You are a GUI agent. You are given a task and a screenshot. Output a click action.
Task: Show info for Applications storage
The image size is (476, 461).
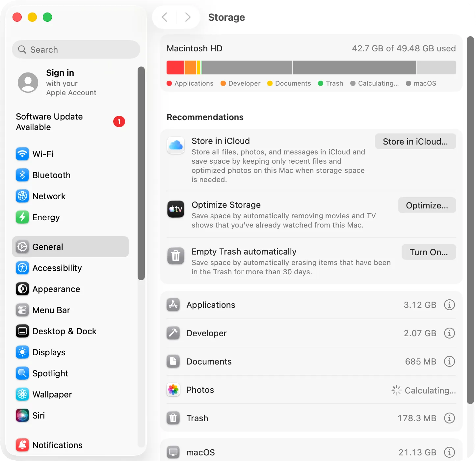pos(449,305)
